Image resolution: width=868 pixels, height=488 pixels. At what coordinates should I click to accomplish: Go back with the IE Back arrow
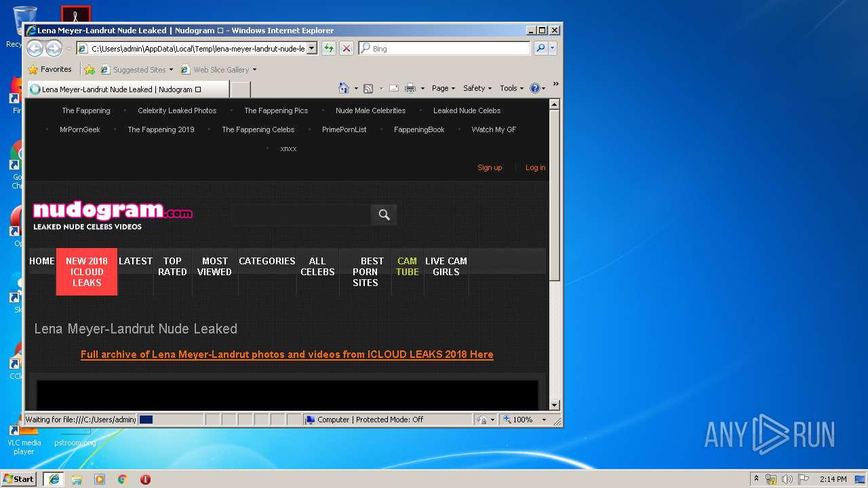(x=35, y=48)
